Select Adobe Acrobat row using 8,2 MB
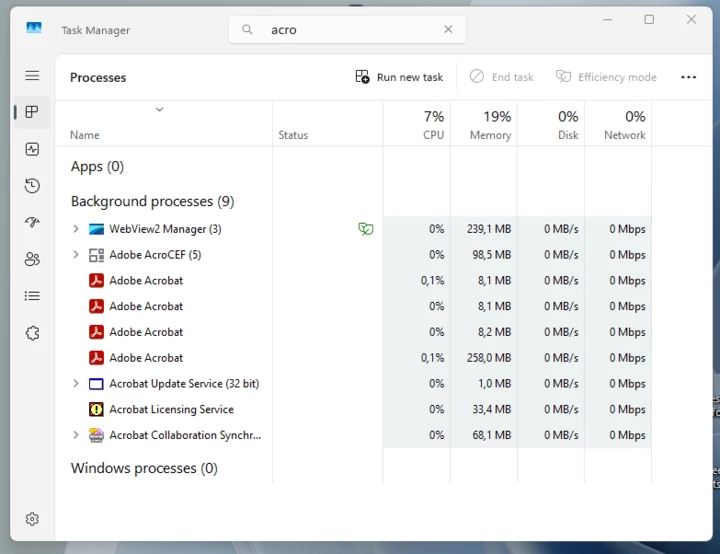The width and height of the screenshot is (720, 554). [354, 332]
